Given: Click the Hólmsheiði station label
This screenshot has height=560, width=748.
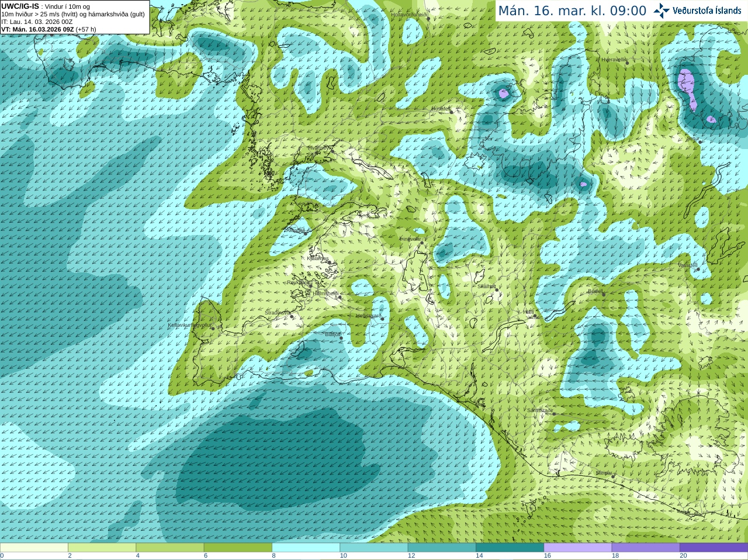Looking at the screenshot, I should pos(325,293).
